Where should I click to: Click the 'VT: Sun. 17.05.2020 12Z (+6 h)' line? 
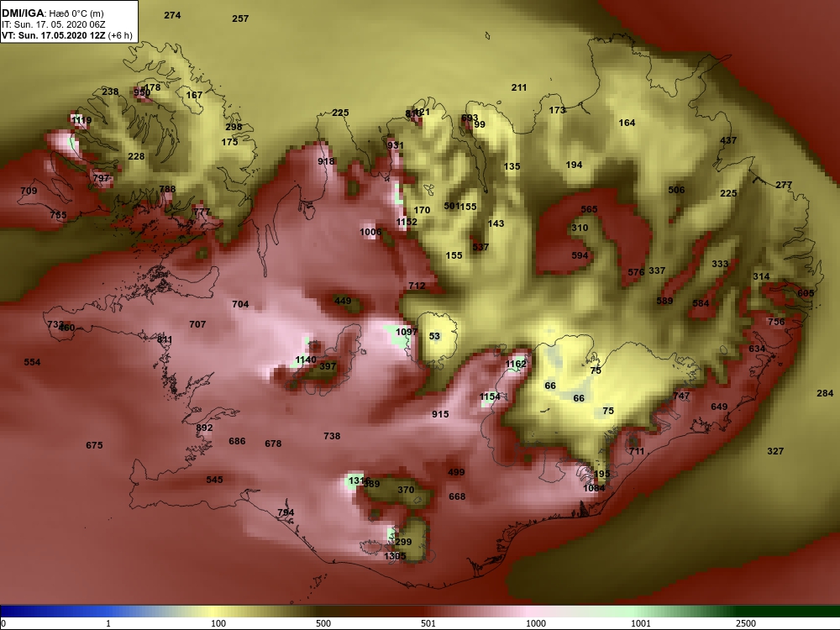pos(67,35)
